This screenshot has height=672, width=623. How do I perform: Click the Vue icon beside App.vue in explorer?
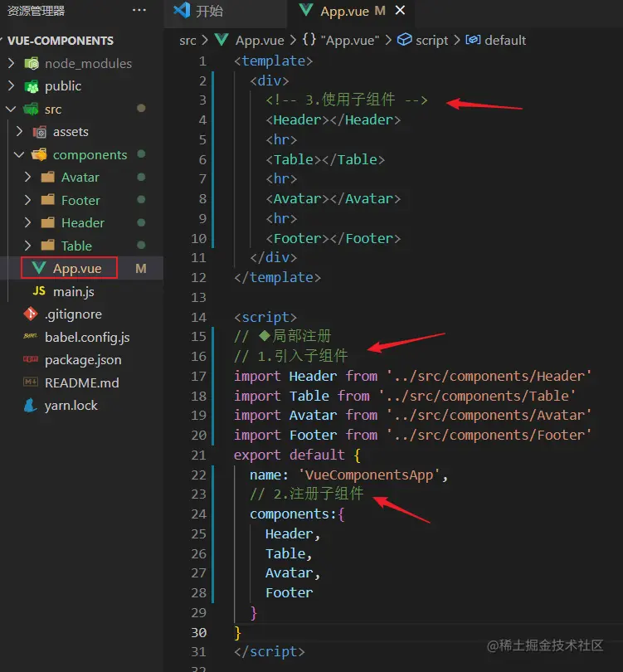[39, 268]
